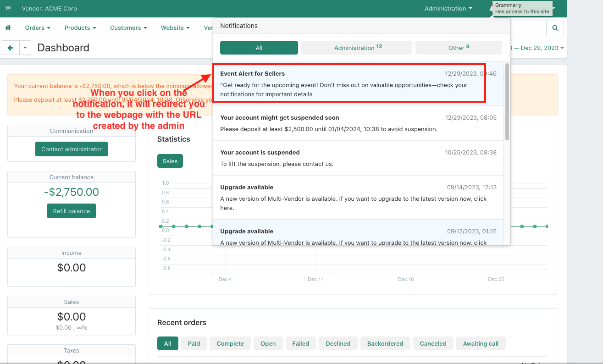Open the account suspended notification
The width and height of the screenshot is (603, 364).
click(x=358, y=158)
